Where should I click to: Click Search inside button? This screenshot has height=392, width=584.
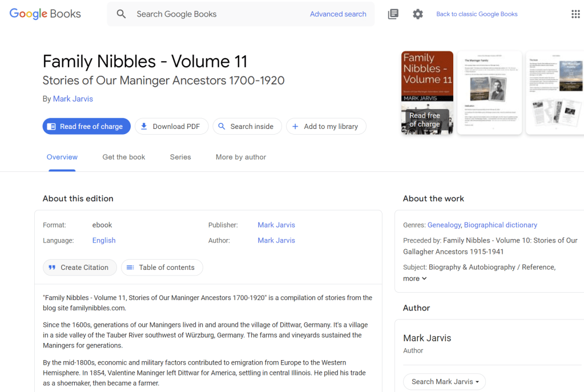point(247,127)
